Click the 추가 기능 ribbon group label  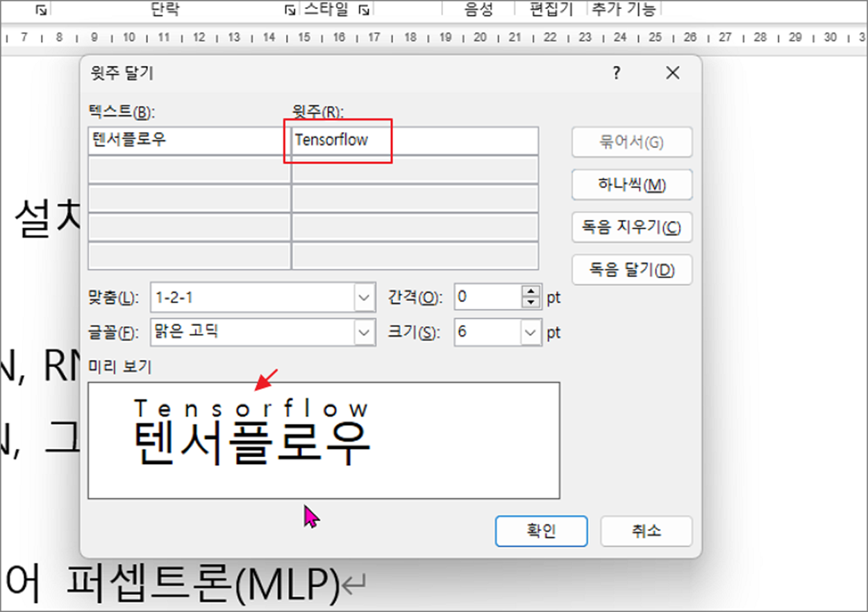pos(624,8)
